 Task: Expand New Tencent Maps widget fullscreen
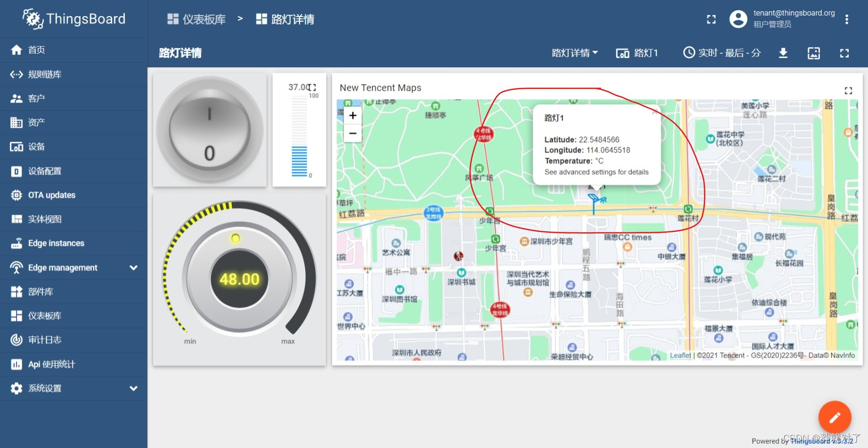848,91
